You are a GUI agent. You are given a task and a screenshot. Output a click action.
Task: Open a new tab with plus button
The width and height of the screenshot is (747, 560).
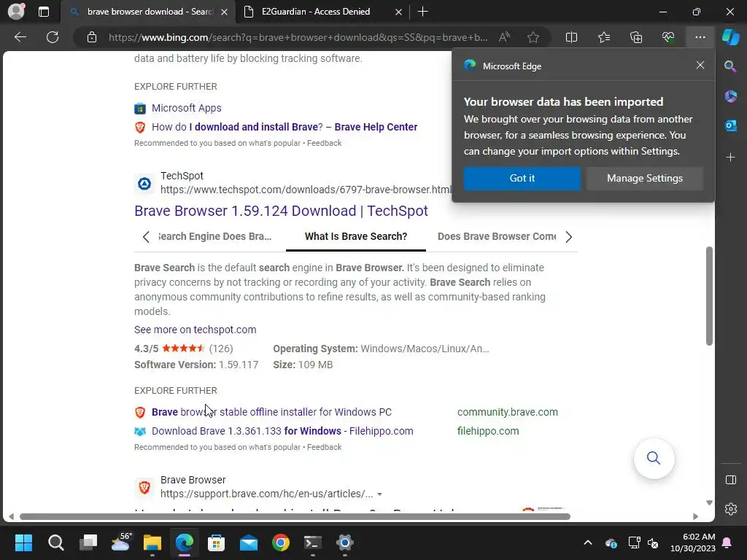click(422, 12)
